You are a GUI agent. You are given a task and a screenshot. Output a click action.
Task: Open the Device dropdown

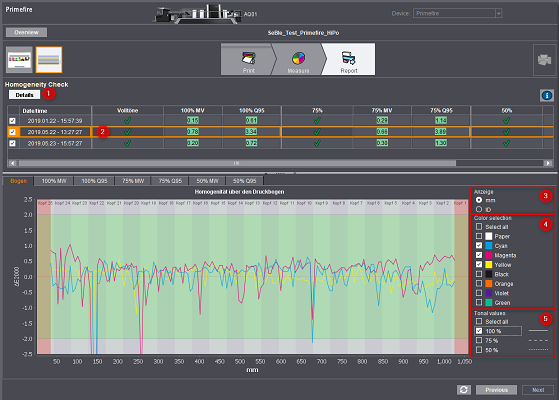(x=457, y=14)
